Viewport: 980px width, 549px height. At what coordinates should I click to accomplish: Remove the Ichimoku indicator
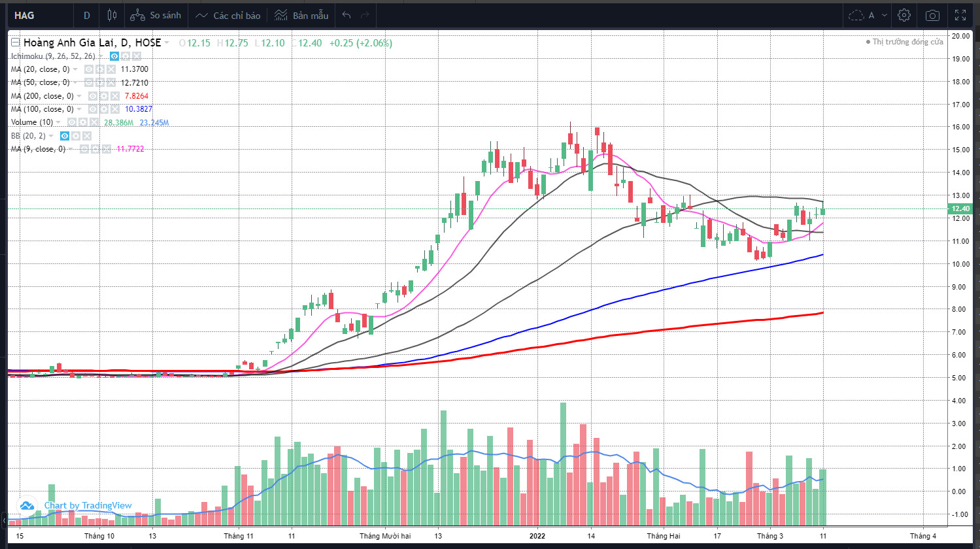click(136, 56)
